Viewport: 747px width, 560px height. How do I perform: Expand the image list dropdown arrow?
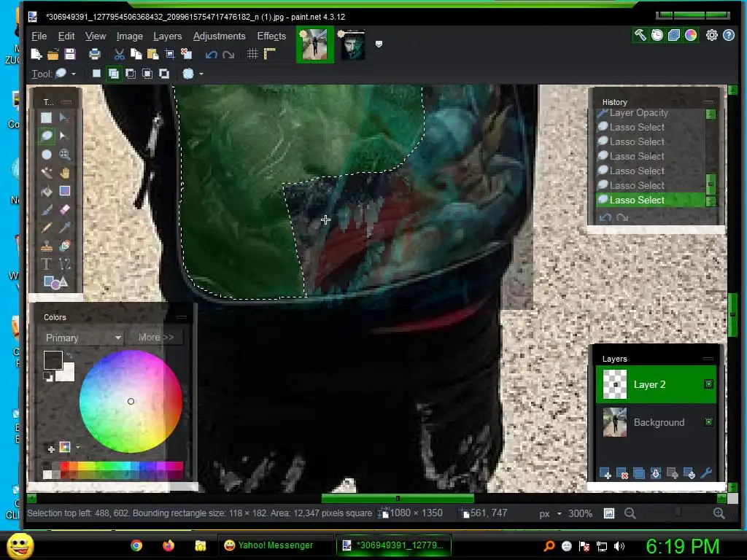pyautogui.click(x=379, y=44)
